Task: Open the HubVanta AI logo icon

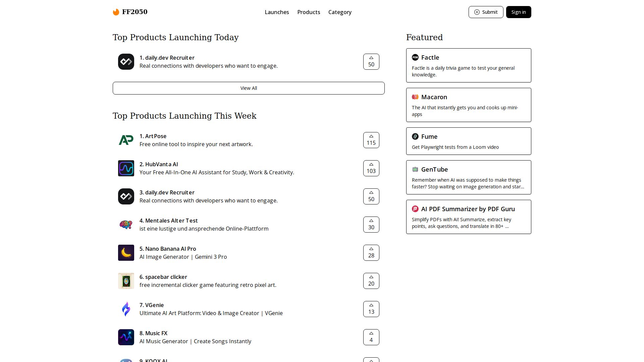Action: (x=126, y=168)
